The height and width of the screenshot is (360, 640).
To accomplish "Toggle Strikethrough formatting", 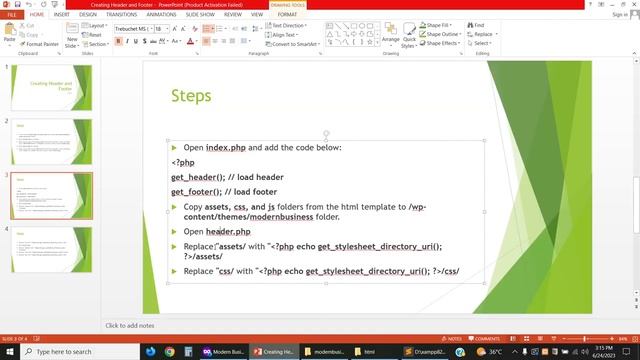I will point(153,41).
